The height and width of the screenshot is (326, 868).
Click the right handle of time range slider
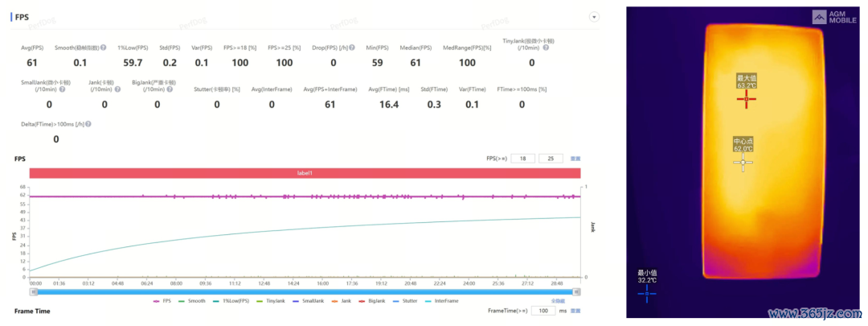tap(577, 291)
